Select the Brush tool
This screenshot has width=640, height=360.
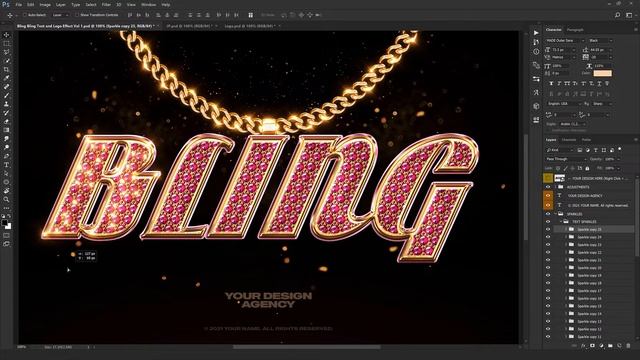point(7,95)
